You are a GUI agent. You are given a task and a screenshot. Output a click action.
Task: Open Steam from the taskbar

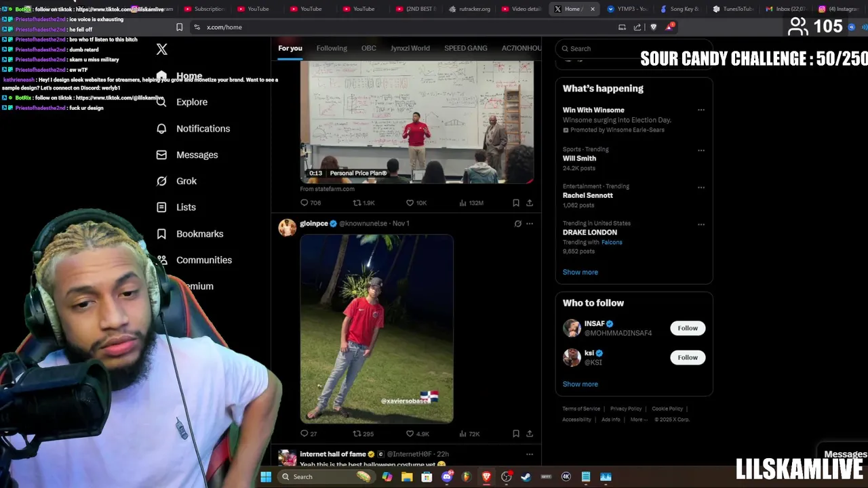coord(526,476)
